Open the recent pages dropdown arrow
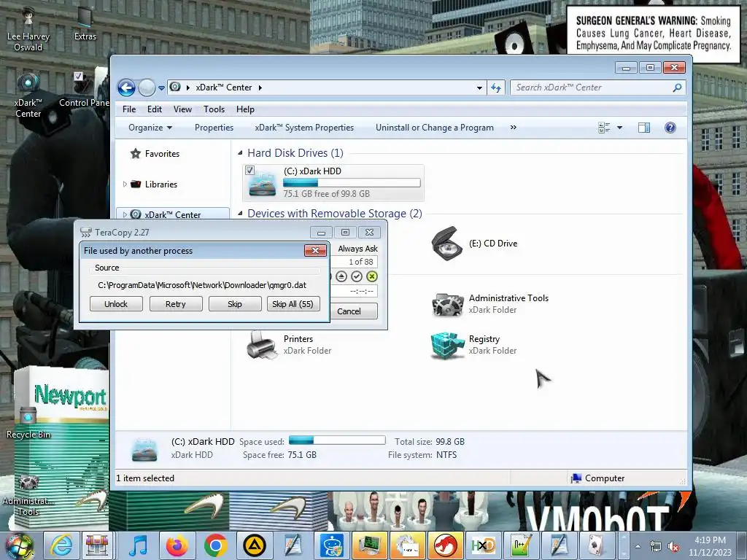Screen dimensions: 747x560 click(161, 88)
